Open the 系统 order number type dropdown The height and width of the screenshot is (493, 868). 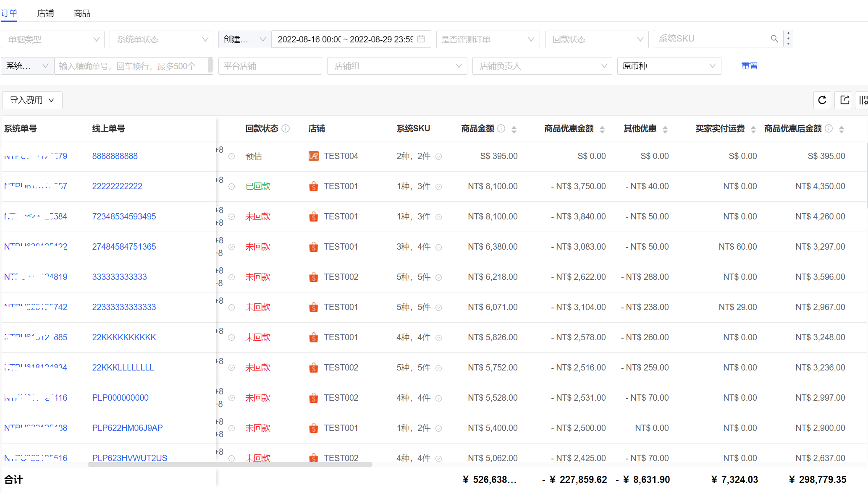tap(27, 66)
